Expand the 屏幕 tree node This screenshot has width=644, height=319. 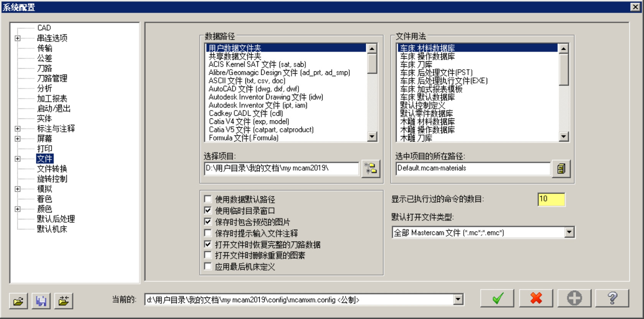[18, 139]
